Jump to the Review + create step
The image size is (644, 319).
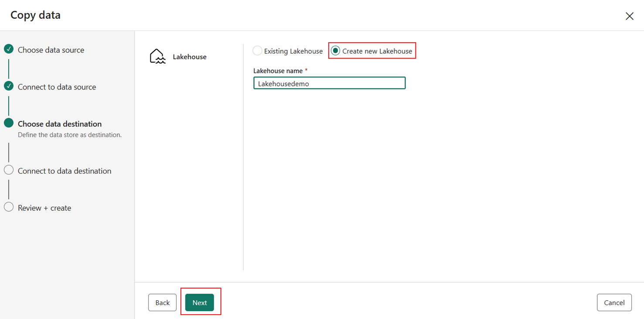(44, 208)
